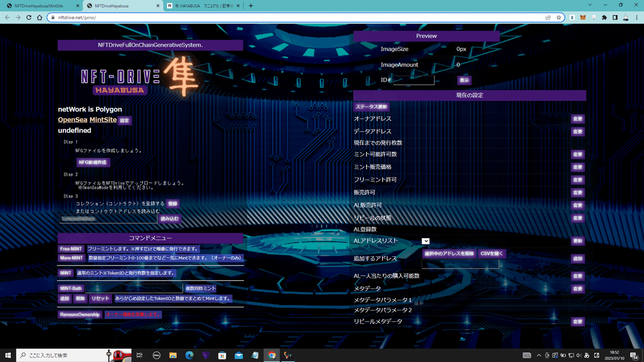The image size is (644, 362).
Task: Open the notification center icon
Action: click(635, 356)
